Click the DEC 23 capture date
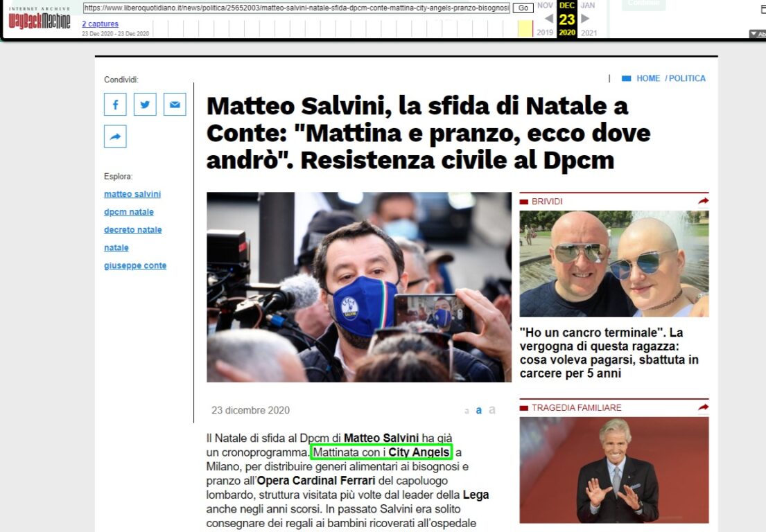The width and height of the screenshot is (766, 532). (567, 19)
